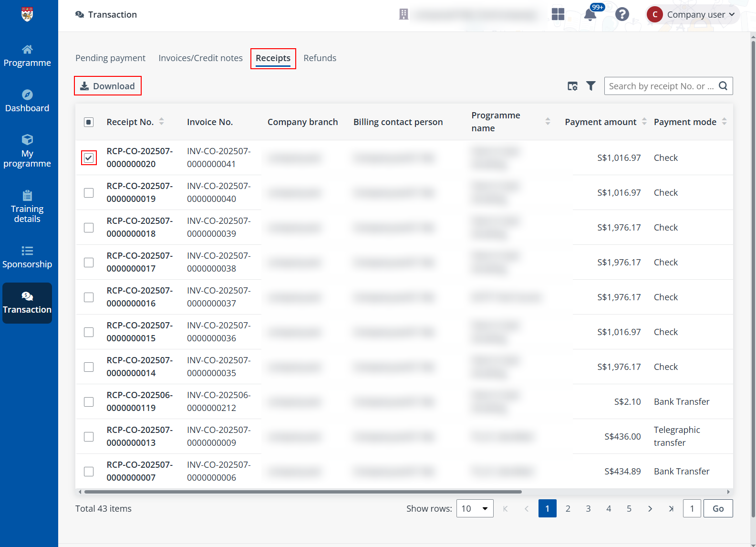The height and width of the screenshot is (547, 756).
Task: Open Training details in the sidebar
Action: 27,207
